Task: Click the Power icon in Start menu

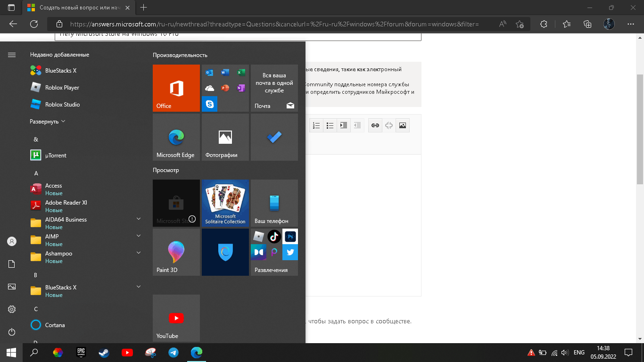Action: pos(12,332)
